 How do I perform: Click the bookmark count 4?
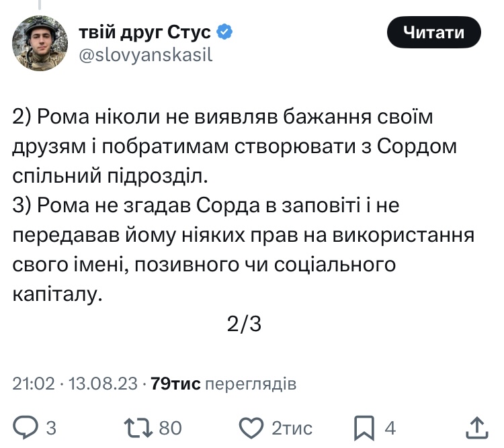[x=390, y=427]
